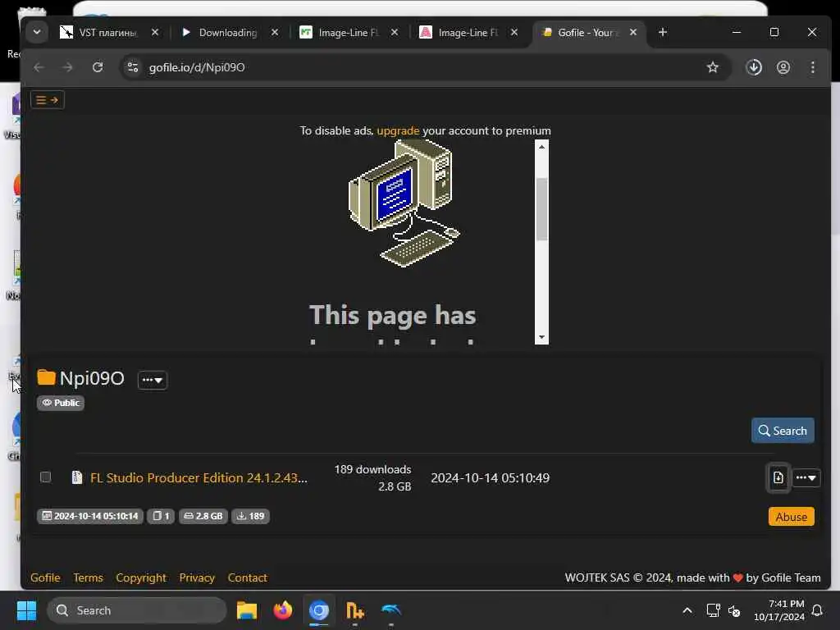Close the VST плагины tab
The height and width of the screenshot is (630, 840).
(155, 33)
